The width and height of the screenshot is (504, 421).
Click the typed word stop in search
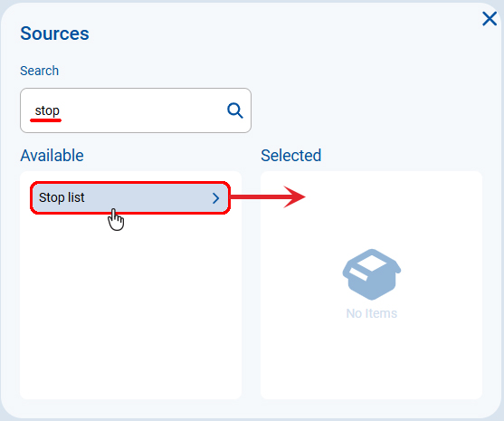click(47, 110)
